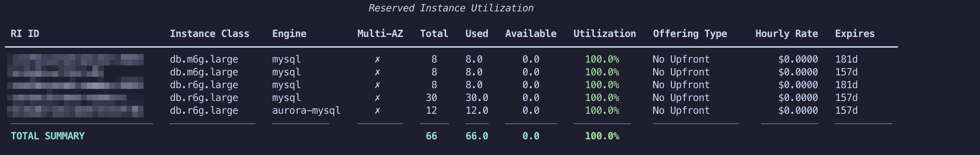Select the Multi-AZ ✗ mark in the Total 30 row
This screenshot has width=980, height=155.
coord(377,97)
